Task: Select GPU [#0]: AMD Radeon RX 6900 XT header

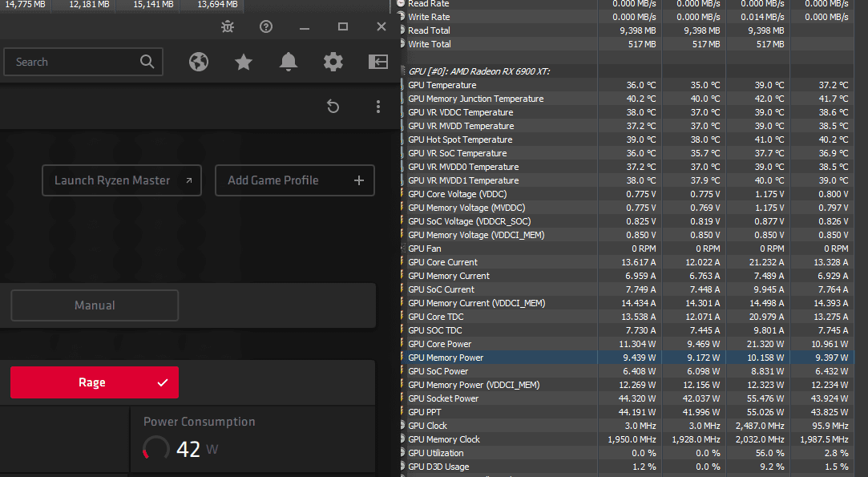Action: tap(479, 71)
